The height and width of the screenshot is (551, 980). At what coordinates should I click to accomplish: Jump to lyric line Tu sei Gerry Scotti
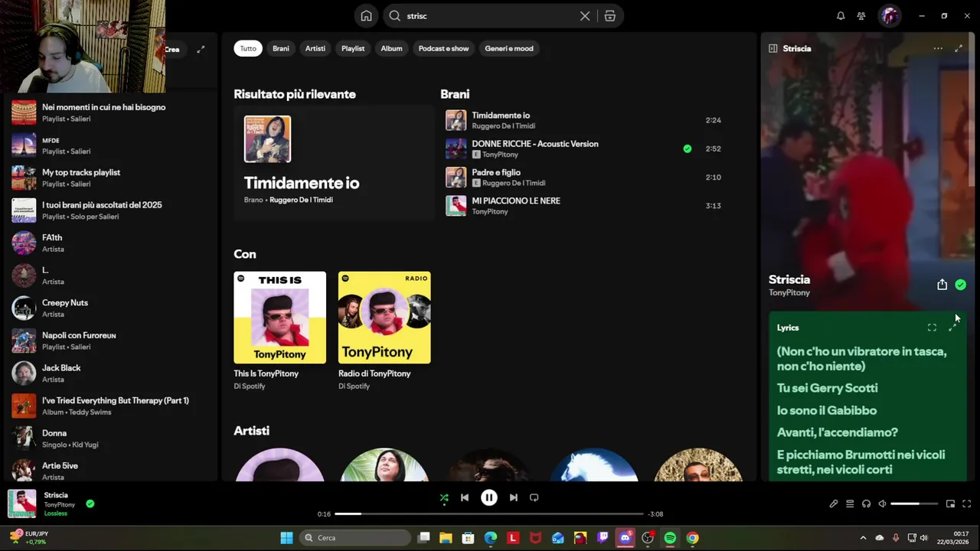[827, 388]
